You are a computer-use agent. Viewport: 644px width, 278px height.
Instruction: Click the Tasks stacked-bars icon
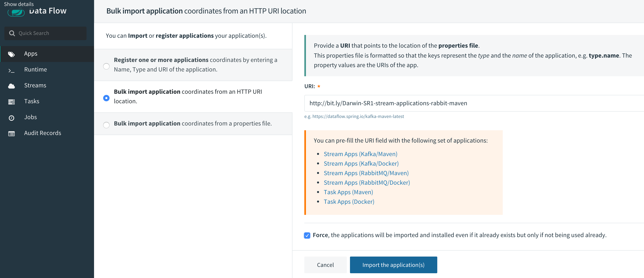pyautogui.click(x=11, y=102)
